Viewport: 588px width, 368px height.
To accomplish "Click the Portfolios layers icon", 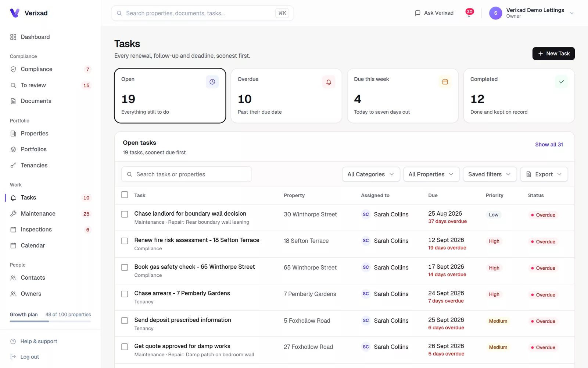I will coord(13,149).
